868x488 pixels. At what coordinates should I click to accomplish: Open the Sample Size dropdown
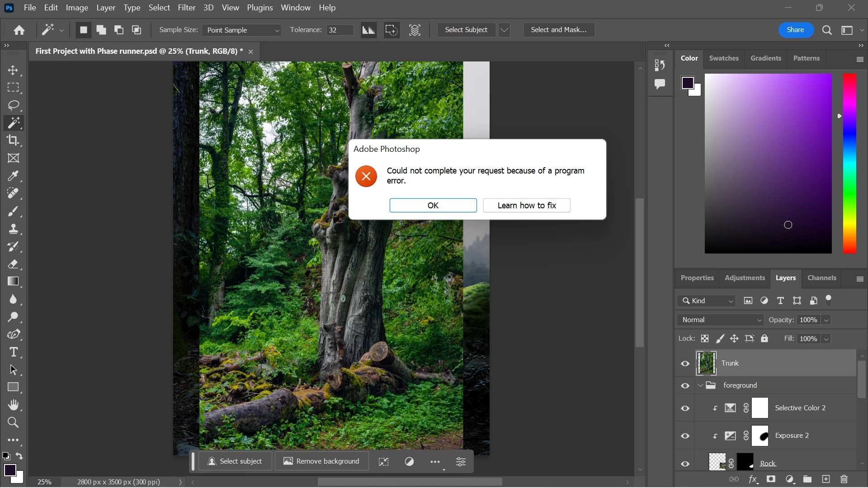point(242,30)
